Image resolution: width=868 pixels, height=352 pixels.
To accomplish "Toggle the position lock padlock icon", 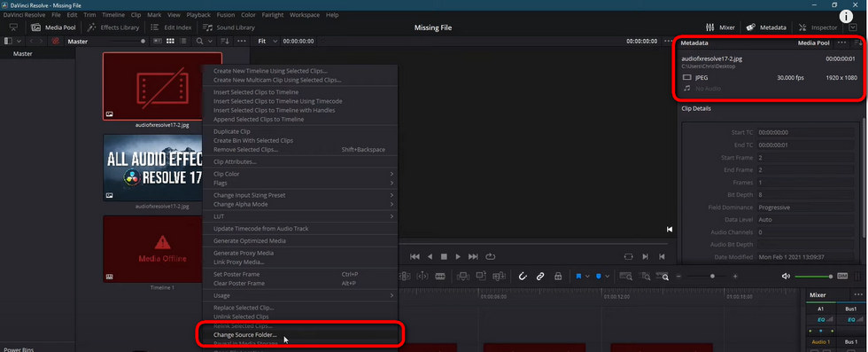I will (x=558, y=276).
